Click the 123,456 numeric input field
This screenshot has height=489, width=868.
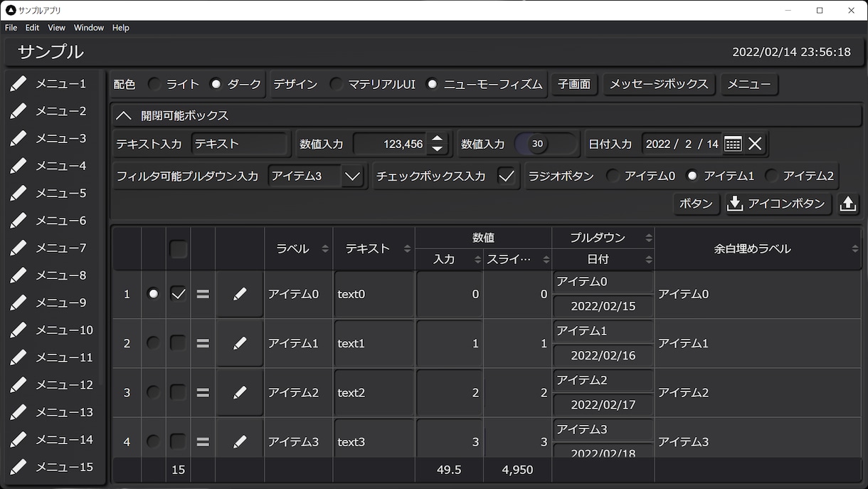pyautogui.click(x=391, y=144)
